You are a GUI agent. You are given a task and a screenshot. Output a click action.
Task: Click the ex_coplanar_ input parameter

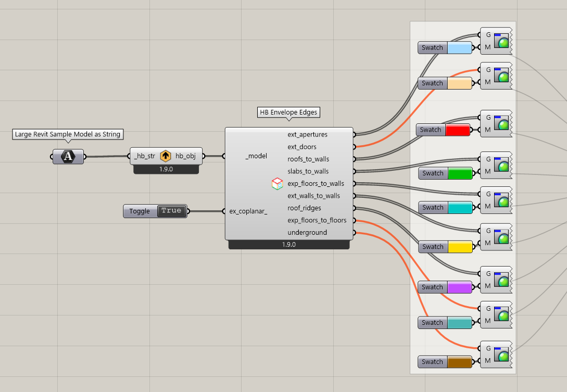pos(248,211)
